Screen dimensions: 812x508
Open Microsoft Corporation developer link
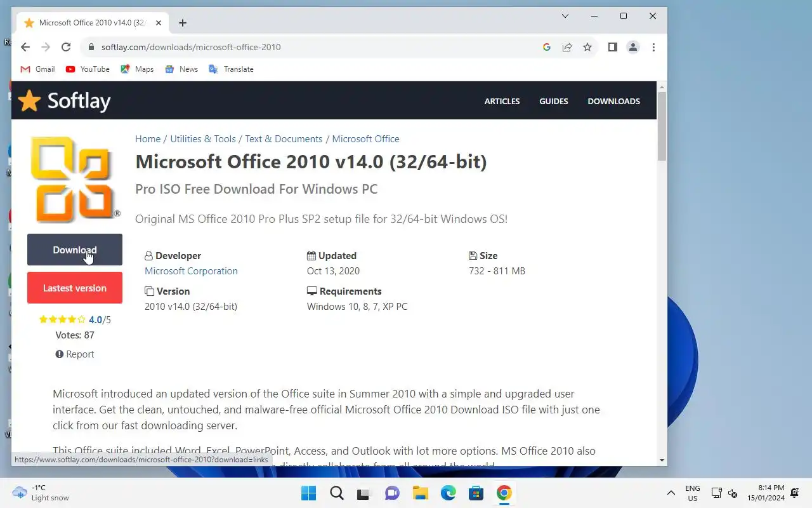pos(191,271)
